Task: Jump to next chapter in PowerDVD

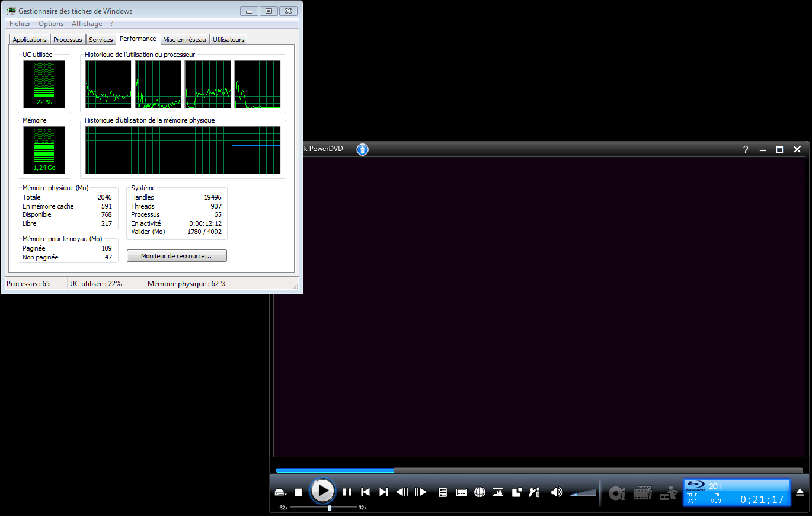Action: click(383, 492)
